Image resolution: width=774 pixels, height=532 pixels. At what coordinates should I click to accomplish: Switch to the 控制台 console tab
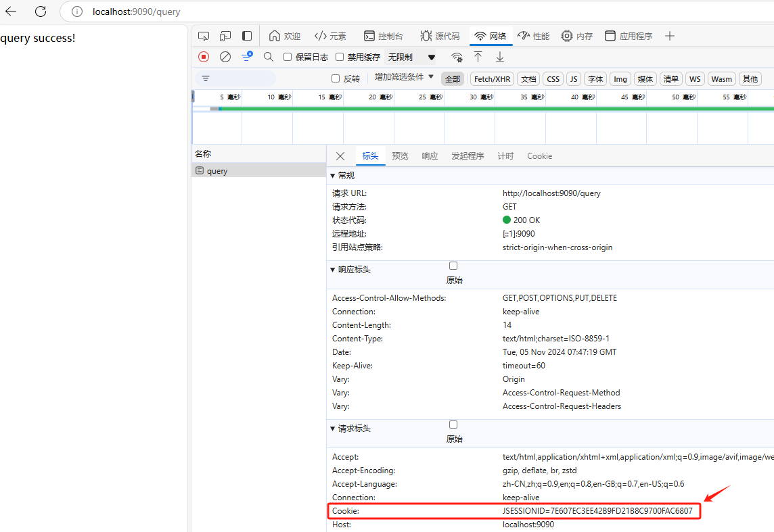point(383,36)
